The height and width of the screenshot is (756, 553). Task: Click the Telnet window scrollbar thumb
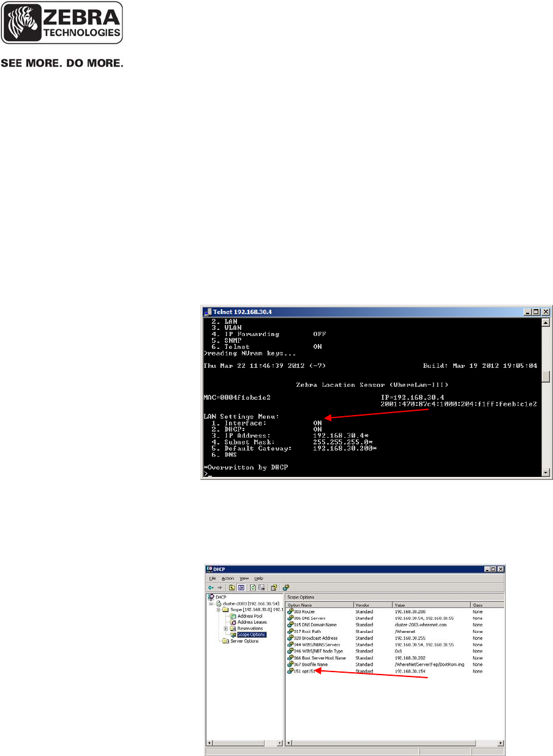[546, 376]
